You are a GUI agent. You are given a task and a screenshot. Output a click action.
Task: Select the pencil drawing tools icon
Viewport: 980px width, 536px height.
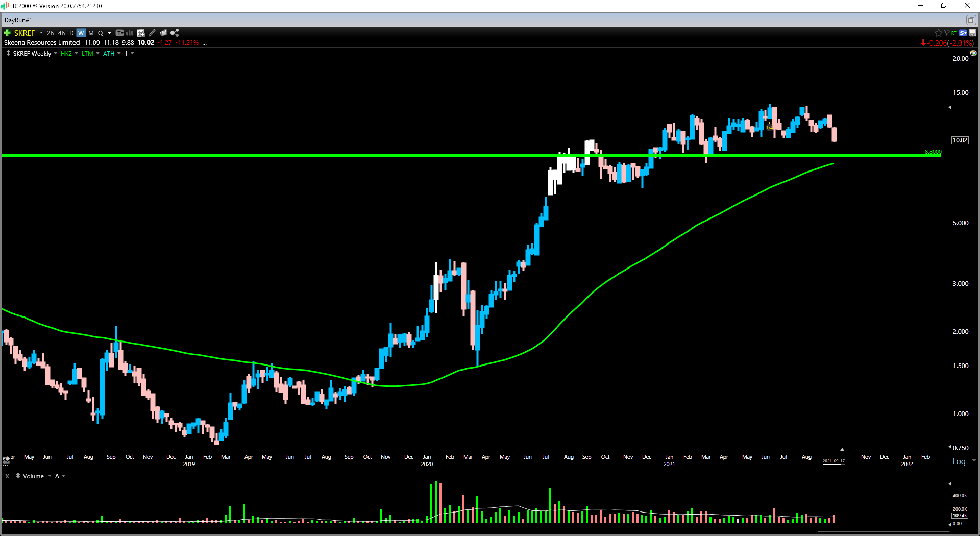tap(152, 33)
